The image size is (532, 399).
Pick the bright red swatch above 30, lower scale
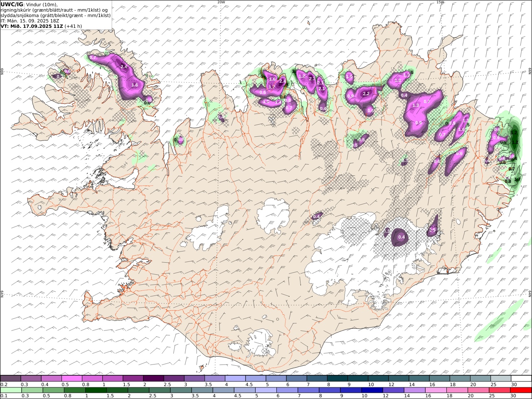(520, 390)
